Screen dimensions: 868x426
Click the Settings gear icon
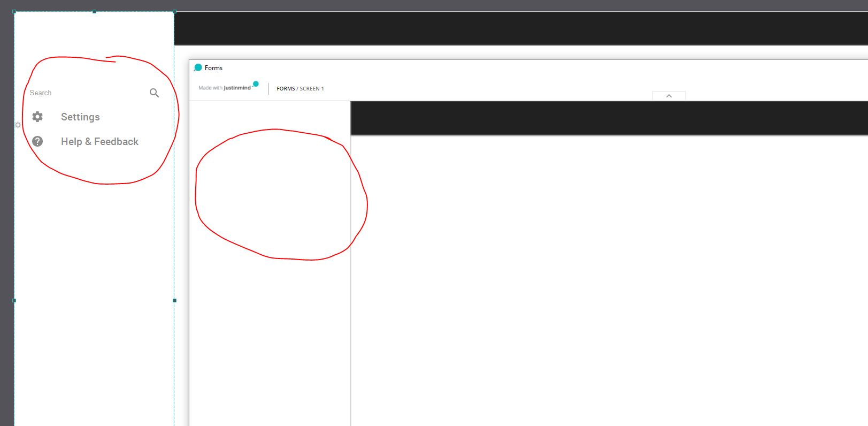(x=37, y=117)
